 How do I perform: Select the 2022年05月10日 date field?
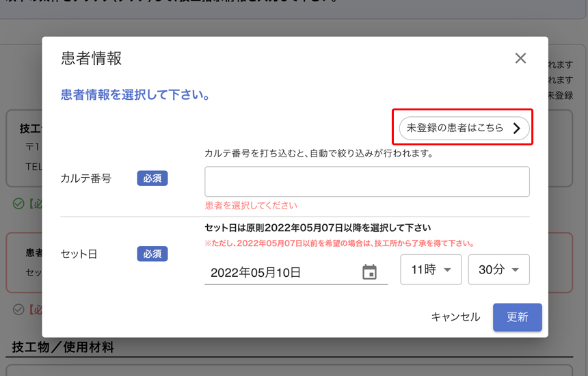pos(296,273)
